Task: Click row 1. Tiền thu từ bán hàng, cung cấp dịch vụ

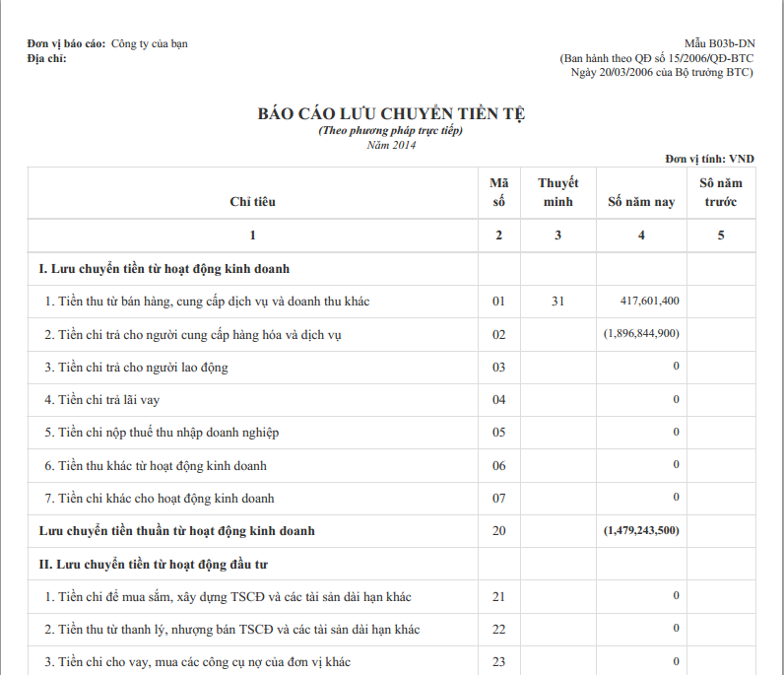Action: point(207,302)
